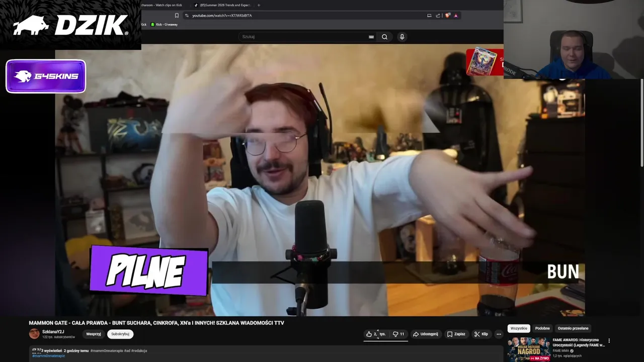644x362 pixels.
Task: Open options menu for FAME AWARDS video
Action: click(x=609, y=340)
